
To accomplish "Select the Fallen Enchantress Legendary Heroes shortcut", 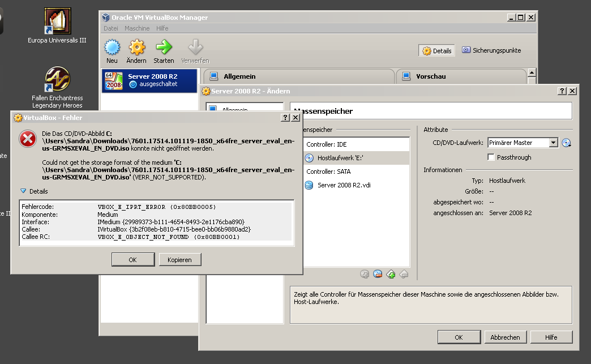I will pyautogui.click(x=57, y=87).
